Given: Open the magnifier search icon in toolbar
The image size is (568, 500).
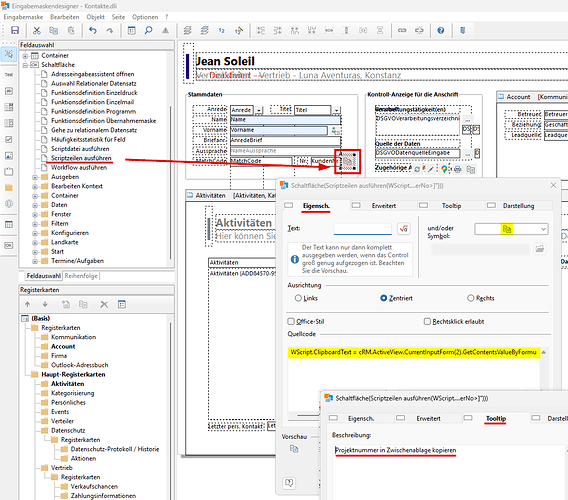Looking at the screenshot, I should tap(148, 30).
